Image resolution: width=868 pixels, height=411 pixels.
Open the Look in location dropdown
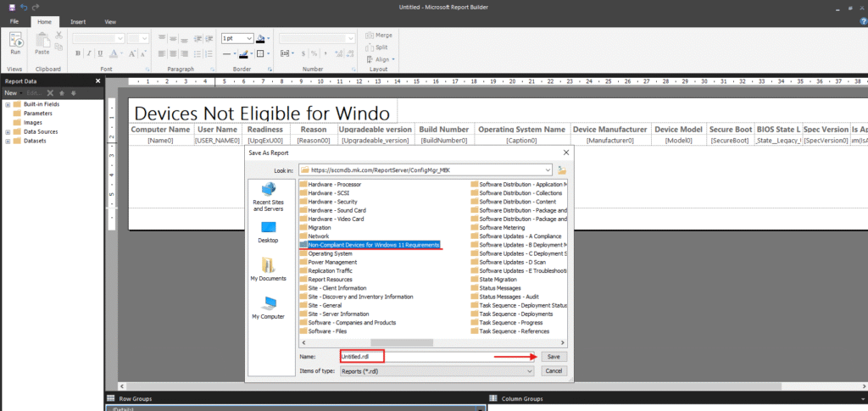coord(549,170)
